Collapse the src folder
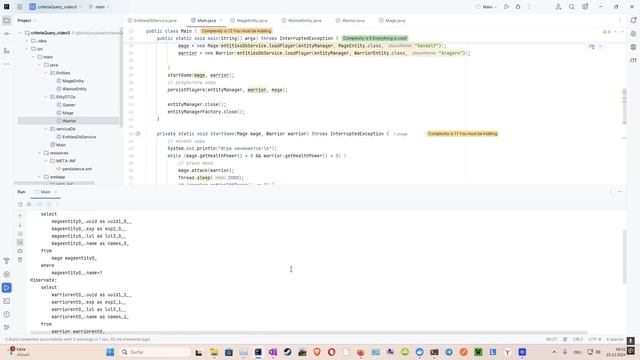Viewport: 640px width, 360px height. (27, 49)
